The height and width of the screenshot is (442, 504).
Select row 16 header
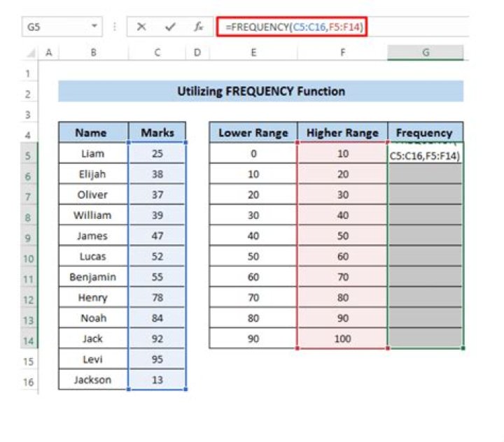(x=28, y=380)
